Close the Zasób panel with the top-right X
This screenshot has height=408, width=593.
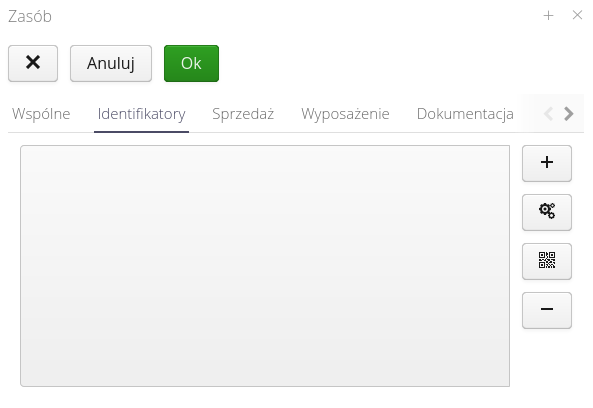577,15
